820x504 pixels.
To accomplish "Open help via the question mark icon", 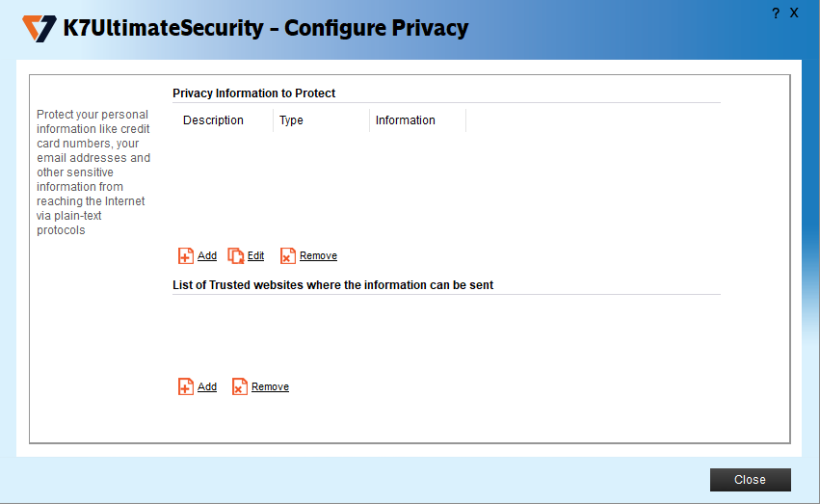I will [x=776, y=13].
